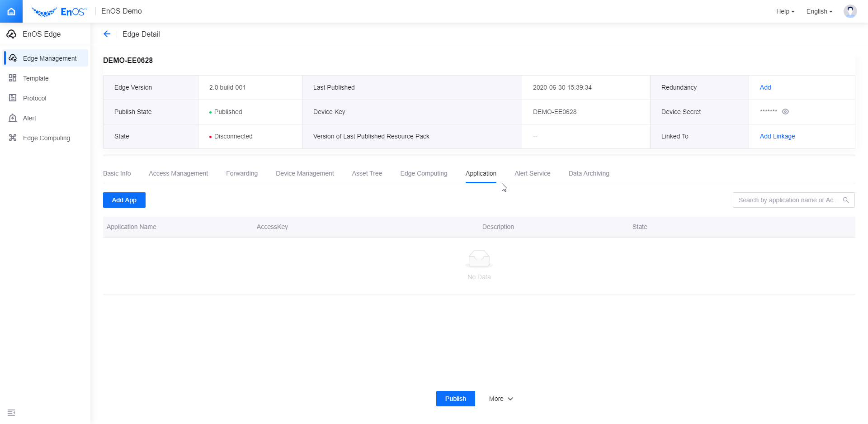
Task: Click the back arrow beside Edge Detail
Action: (x=107, y=34)
